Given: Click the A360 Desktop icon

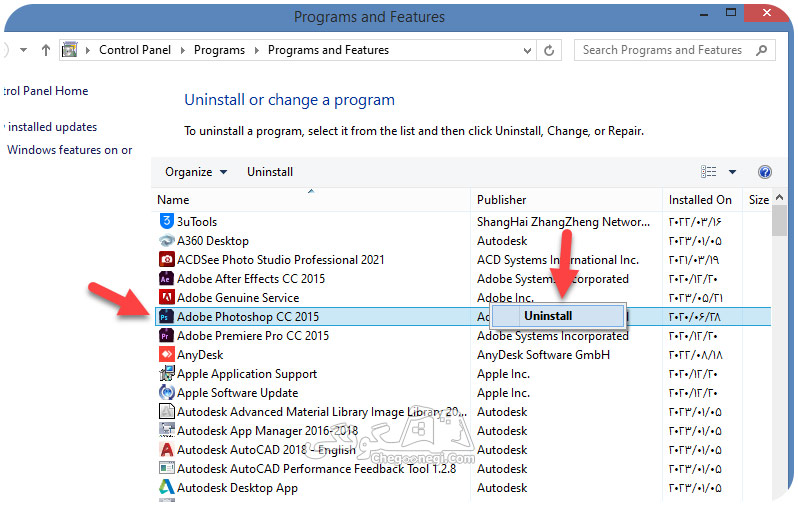Looking at the screenshot, I should tap(166, 240).
